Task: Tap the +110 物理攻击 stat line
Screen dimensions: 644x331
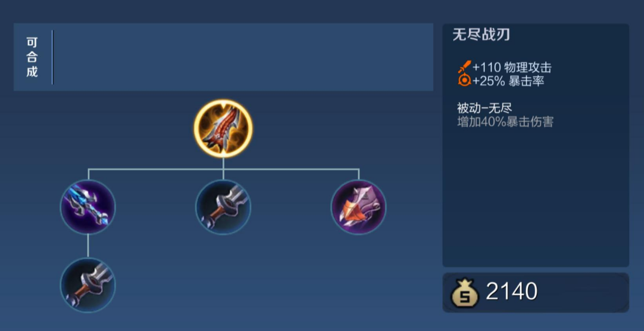Action: tap(511, 67)
